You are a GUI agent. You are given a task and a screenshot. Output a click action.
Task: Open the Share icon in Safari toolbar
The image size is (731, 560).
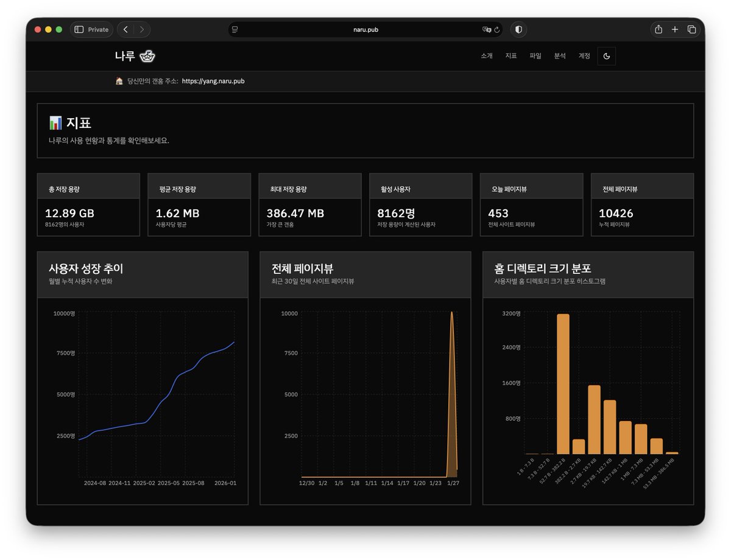click(659, 29)
